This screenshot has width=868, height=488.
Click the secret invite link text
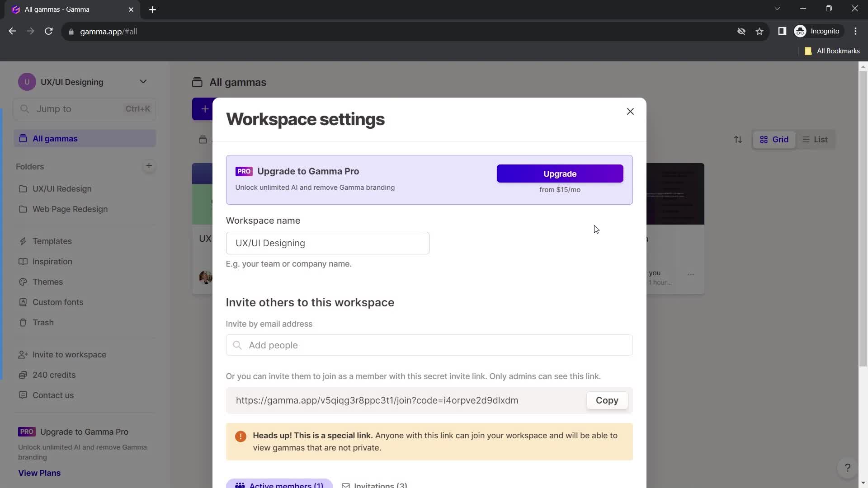click(377, 400)
